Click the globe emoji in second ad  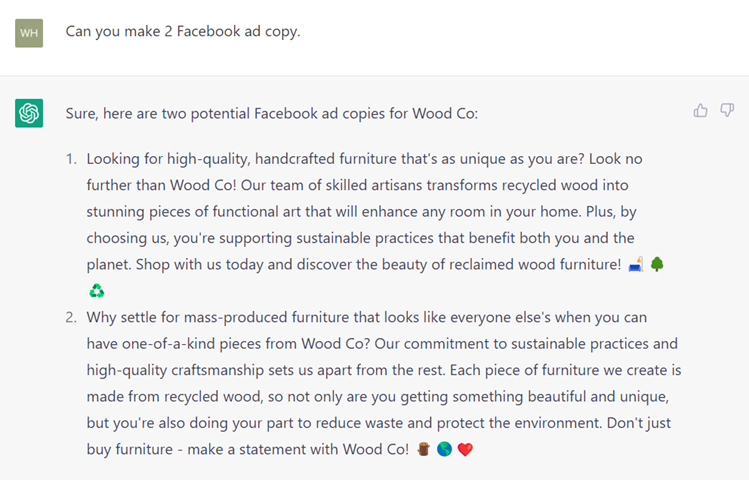(x=443, y=449)
